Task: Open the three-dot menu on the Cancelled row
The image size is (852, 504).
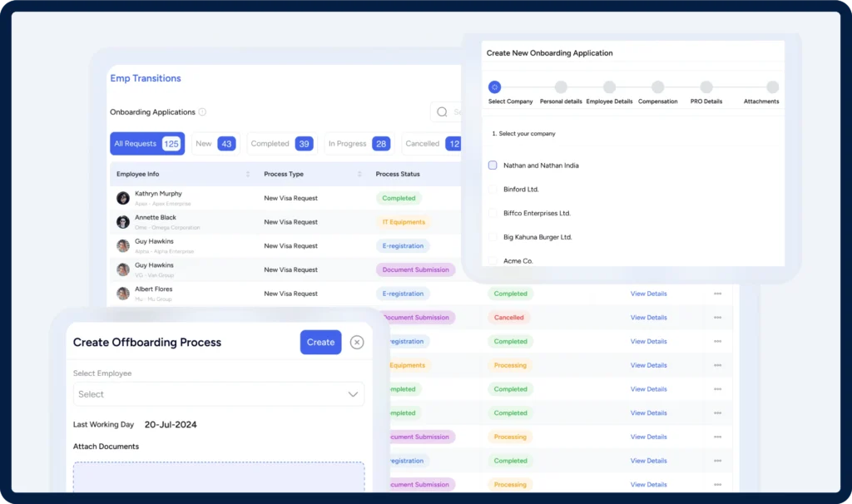Action: pos(717,318)
